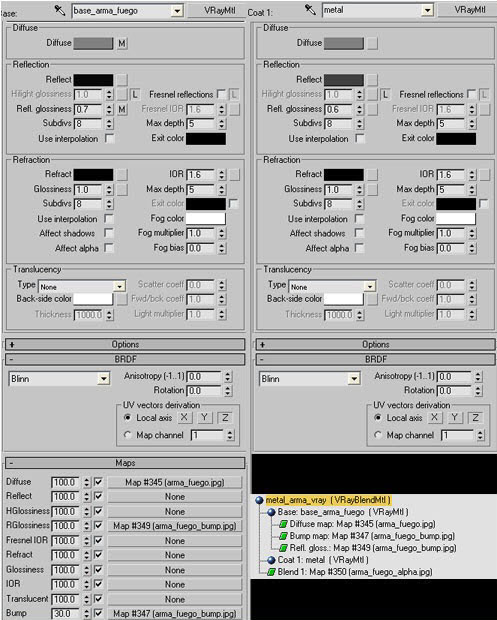Image resolution: width=497 pixels, height=620 pixels.
Task: Enable Coat 1 Fresnel reflections checkbox
Action: (471, 95)
